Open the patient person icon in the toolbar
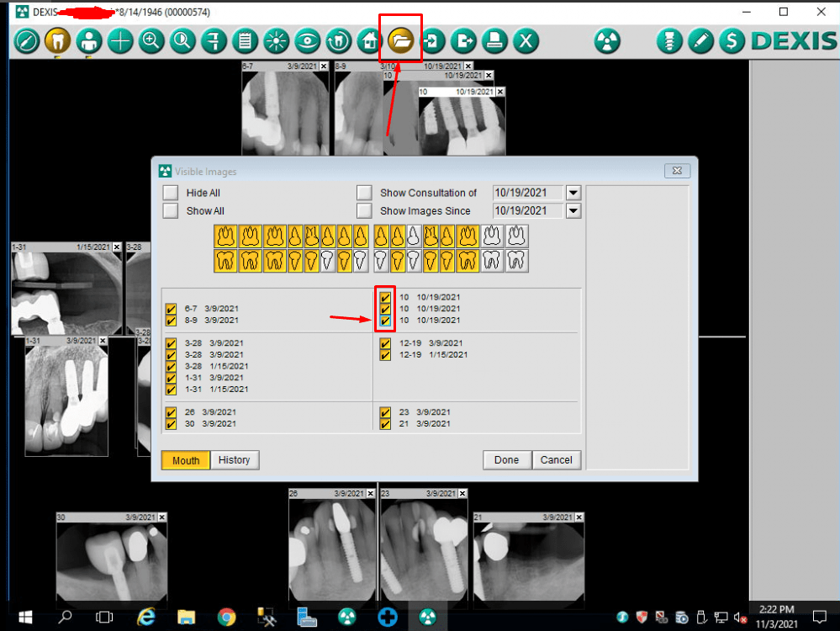This screenshot has height=631, width=840. pyautogui.click(x=89, y=40)
